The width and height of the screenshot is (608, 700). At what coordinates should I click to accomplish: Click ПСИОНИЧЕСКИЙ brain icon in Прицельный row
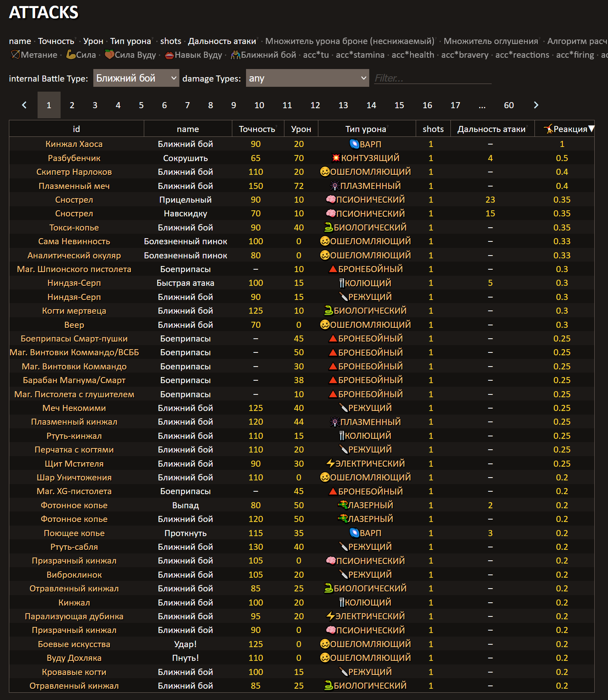tap(331, 199)
